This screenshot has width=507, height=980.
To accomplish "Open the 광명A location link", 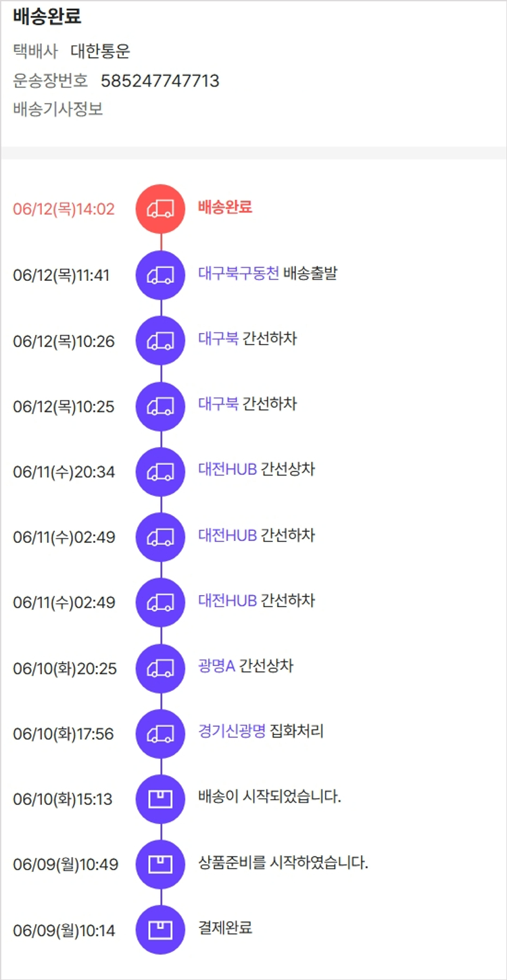I will (216, 667).
